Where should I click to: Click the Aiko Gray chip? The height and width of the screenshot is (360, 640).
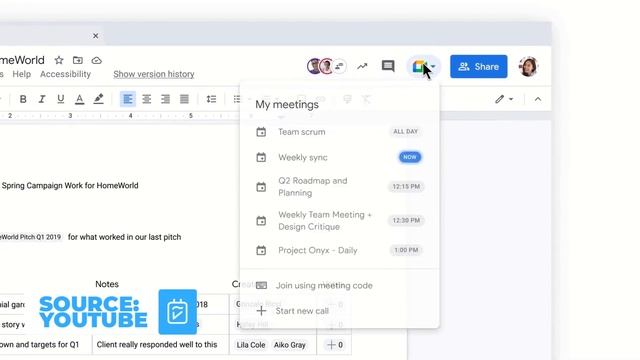coord(289,345)
